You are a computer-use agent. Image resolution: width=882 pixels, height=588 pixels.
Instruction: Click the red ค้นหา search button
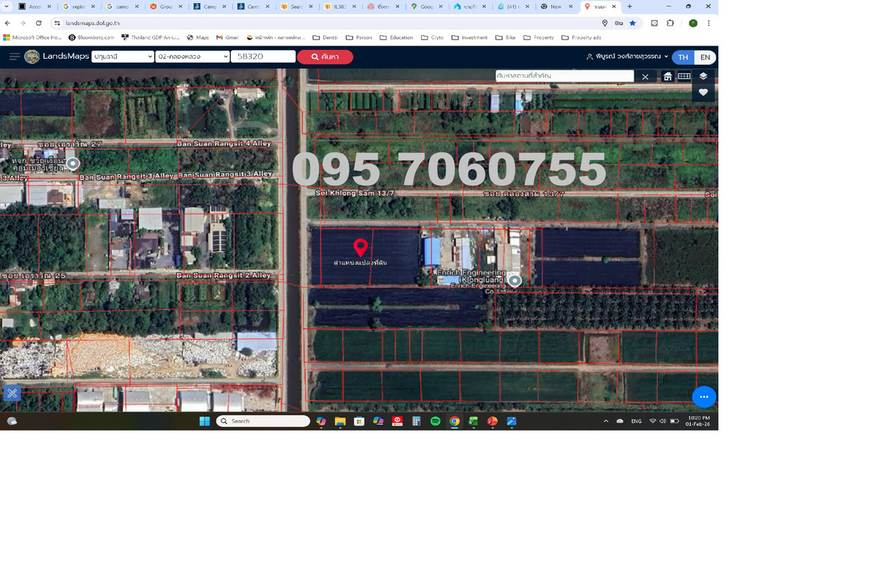[x=325, y=57]
